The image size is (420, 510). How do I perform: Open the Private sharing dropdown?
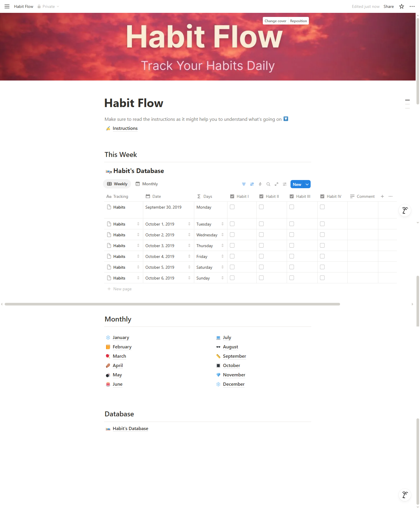[x=48, y=6]
